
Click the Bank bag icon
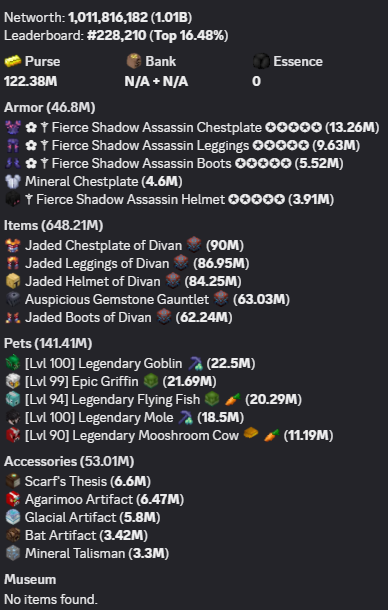[x=134, y=61]
